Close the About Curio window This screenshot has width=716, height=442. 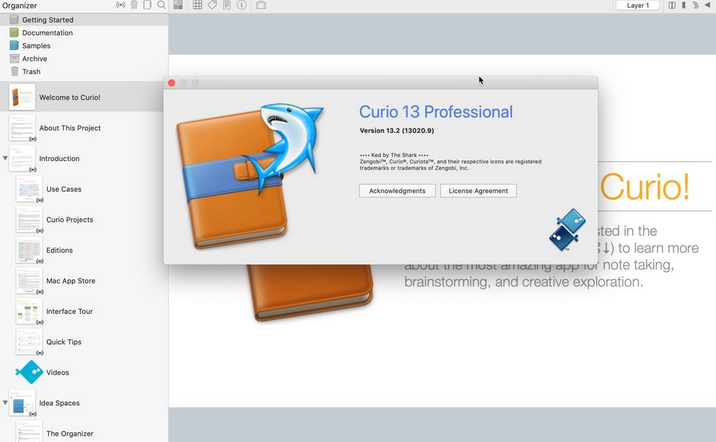point(172,83)
